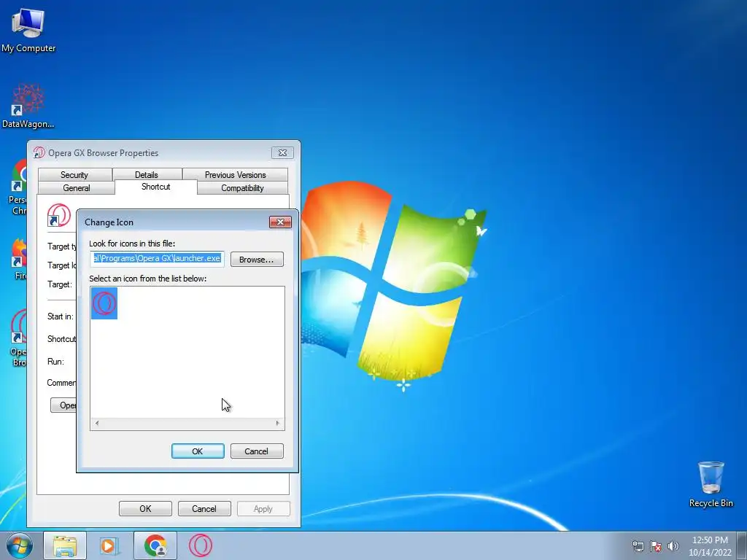Click OK in Opera GX Browser Properties
Image resolution: width=747 pixels, height=560 pixels.
coord(145,508)
